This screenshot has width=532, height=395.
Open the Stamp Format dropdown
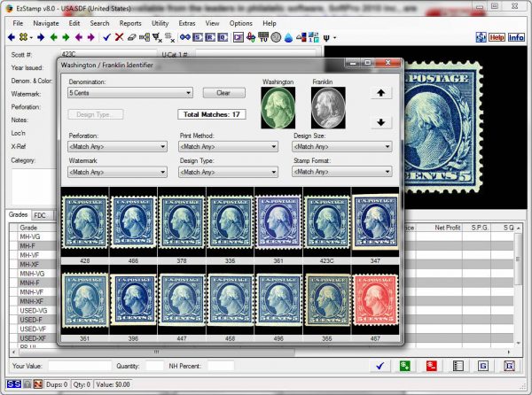[342, 172]
